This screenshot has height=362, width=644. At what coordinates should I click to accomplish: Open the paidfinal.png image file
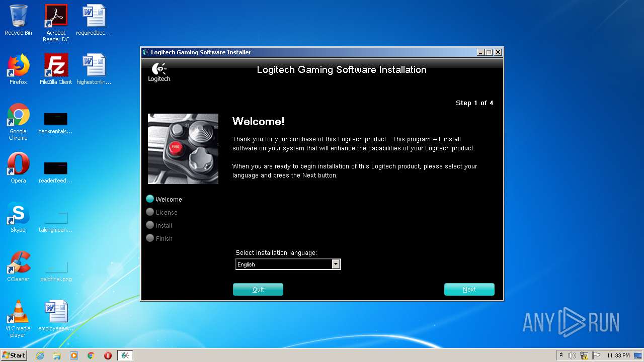pyautogui.click(x=56, y=271)
